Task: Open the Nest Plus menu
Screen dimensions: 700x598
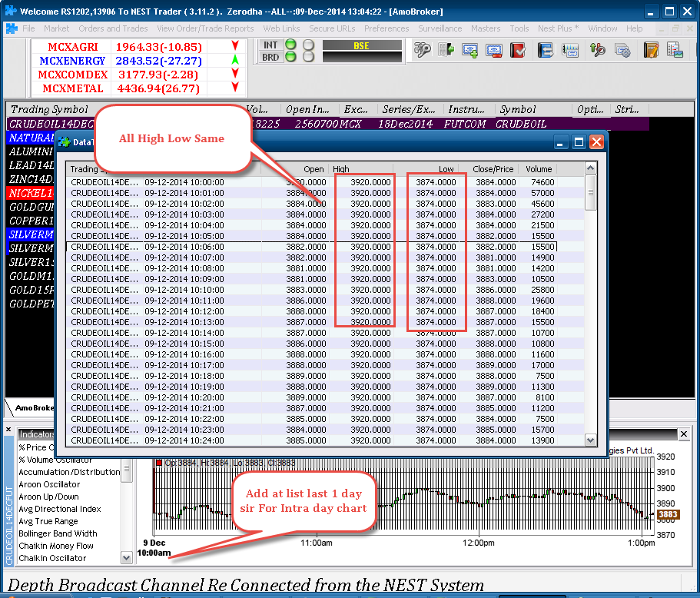Action: tap(558, 28)
